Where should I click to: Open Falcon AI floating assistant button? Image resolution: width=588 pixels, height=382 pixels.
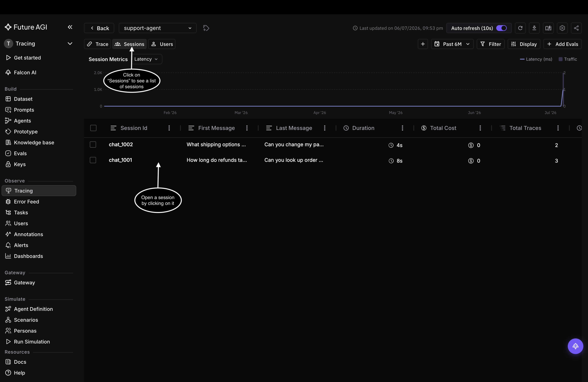pyautogui.click(x=575, y=346)
